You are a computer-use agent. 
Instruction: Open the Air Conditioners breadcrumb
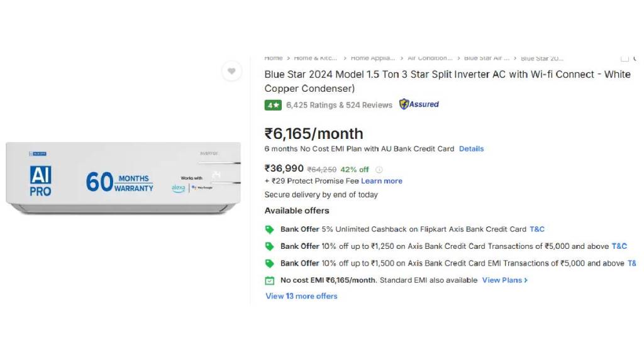click(430, 58)
